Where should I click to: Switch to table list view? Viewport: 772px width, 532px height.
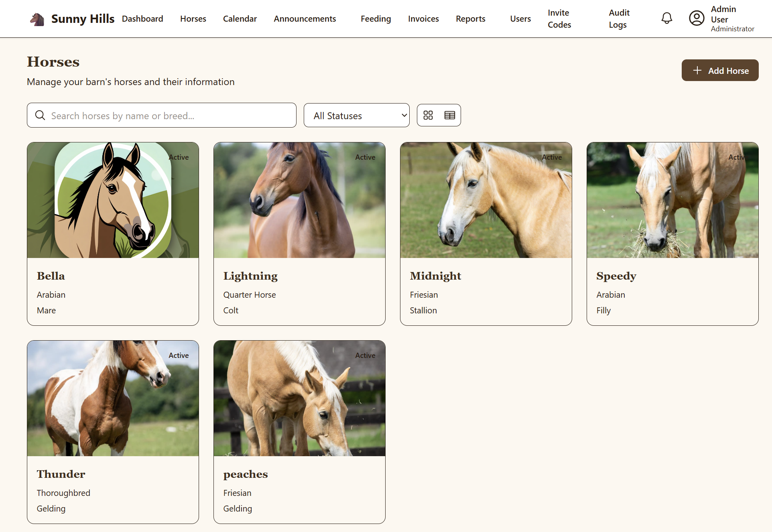(450, 116)
